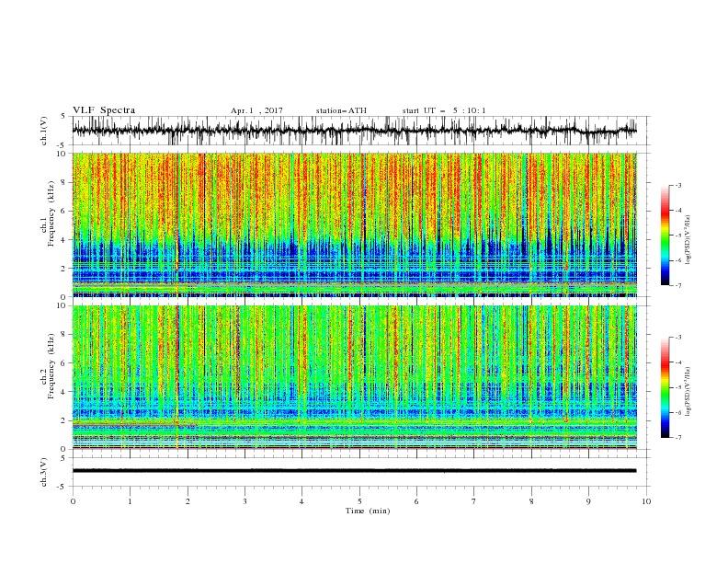Select the ch.2 colorbar "log(PSD)(V²/Hz)" label
This screenshot has width=728, height=563.
(688, 392)
